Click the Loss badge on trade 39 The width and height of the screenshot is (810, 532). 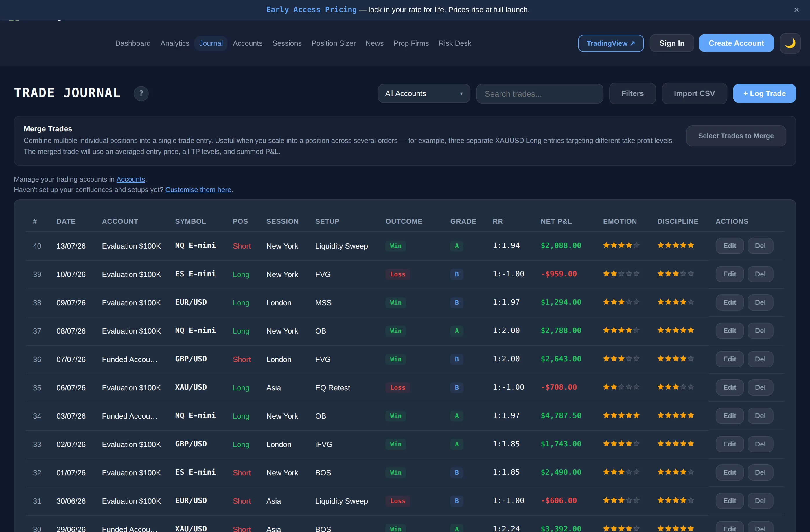pos(397,274)
